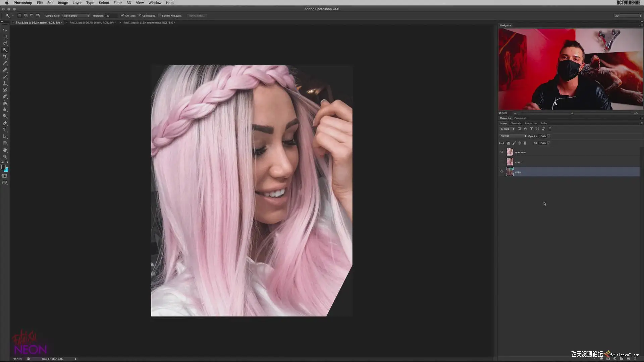Hide the оригинал layer visibility eye

(502, 152)
